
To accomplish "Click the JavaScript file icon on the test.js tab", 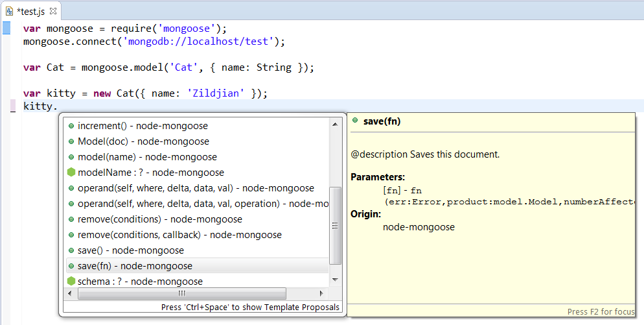I will 10,11.
